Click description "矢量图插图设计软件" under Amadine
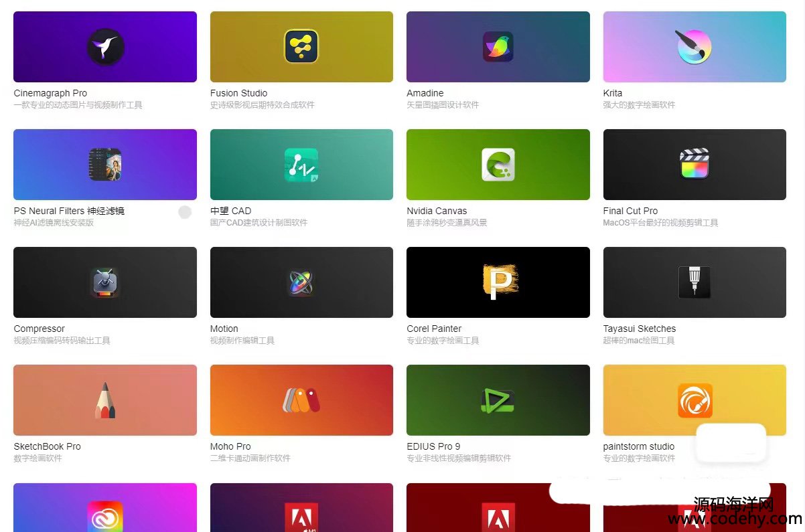The height and width of the screenshot is (532, 805). click(x=443, y=105)
